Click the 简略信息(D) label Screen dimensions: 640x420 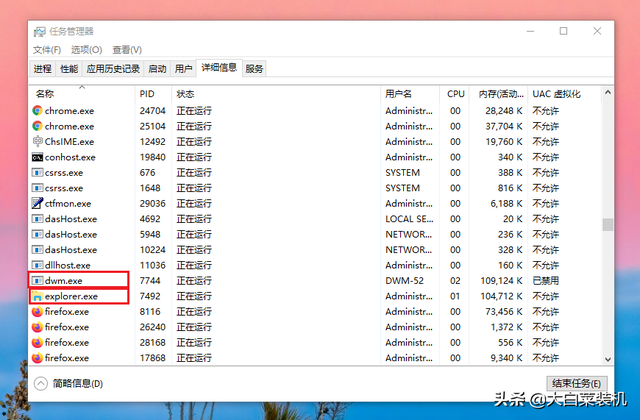click(x=78, y=384)
